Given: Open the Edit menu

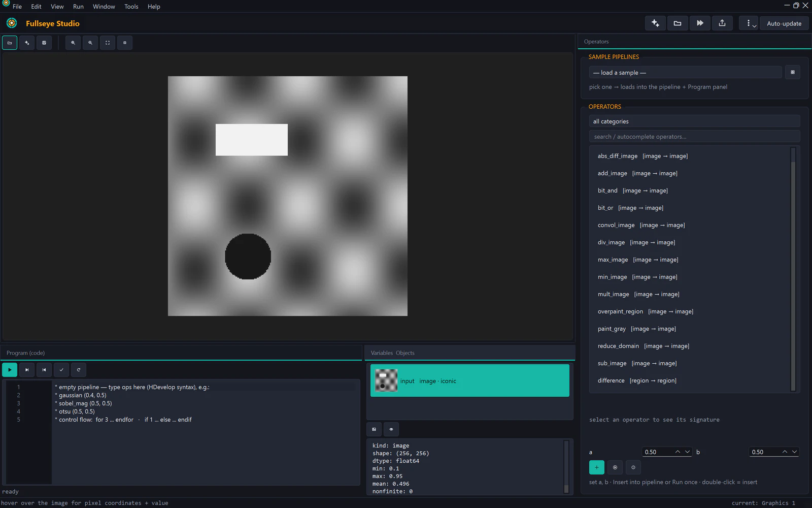Looking at the screenshot, I should [36, 7].
